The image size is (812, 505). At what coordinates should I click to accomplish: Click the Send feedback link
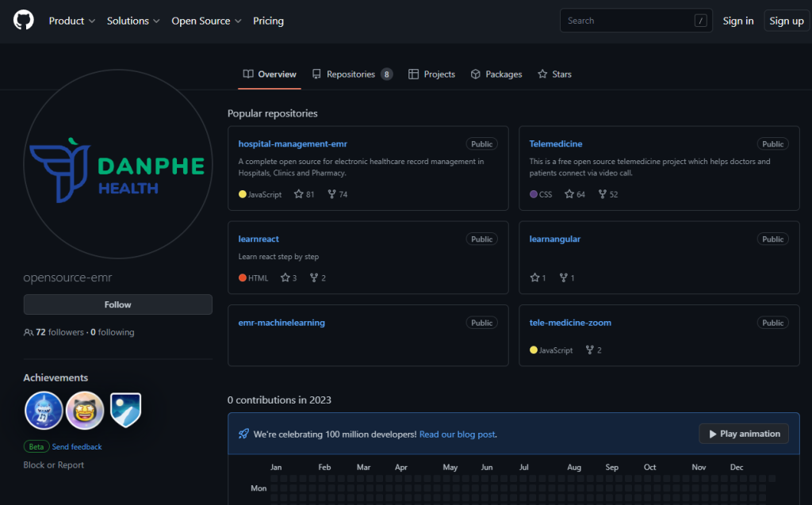point(77,446)
